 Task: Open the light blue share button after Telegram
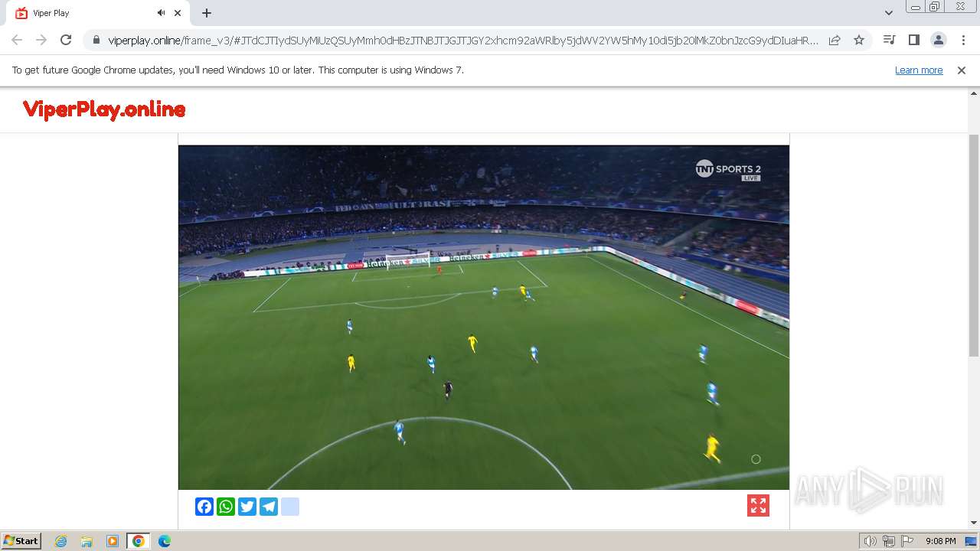290,507
